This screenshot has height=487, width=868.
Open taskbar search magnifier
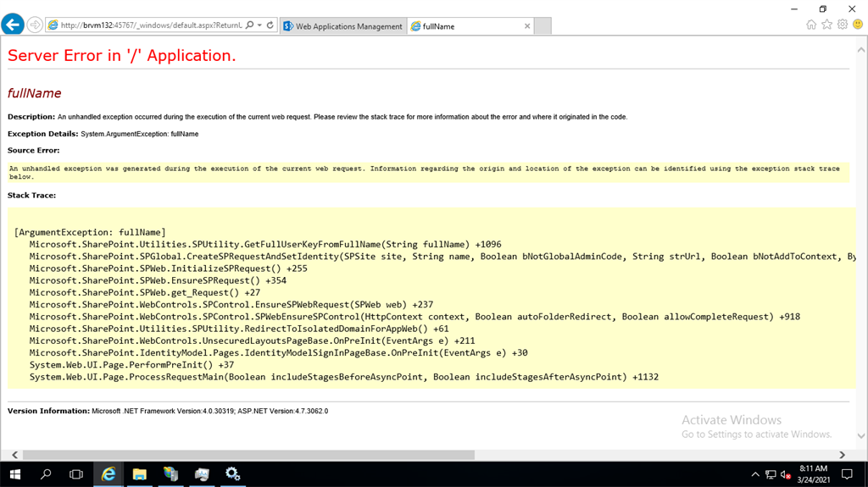[x=46, y=474]
